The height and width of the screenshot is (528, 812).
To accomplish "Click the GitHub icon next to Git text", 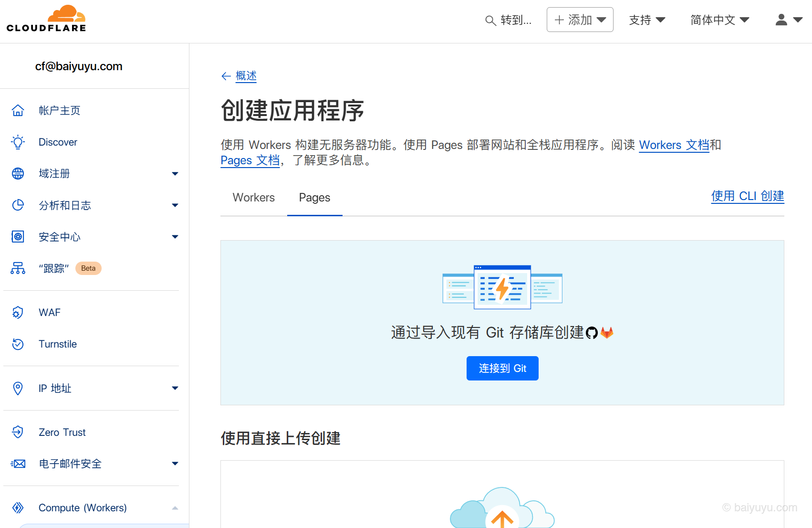I will coord(592,332).
